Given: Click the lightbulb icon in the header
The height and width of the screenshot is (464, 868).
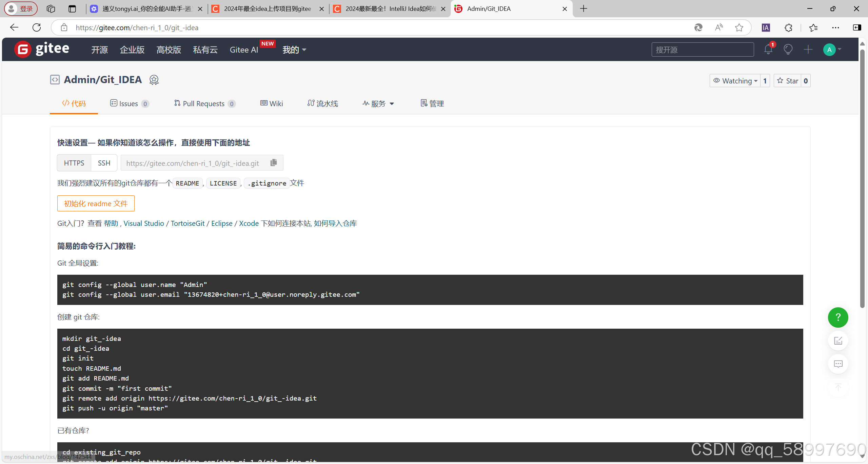Looking at the screenshot, I should 788,50.
